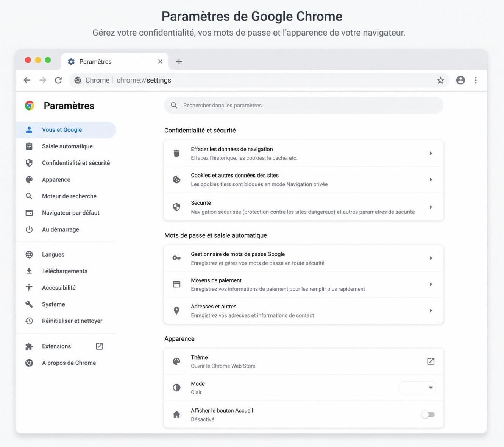Open Chrome Web Store via Thème external icon

(431, 361)
